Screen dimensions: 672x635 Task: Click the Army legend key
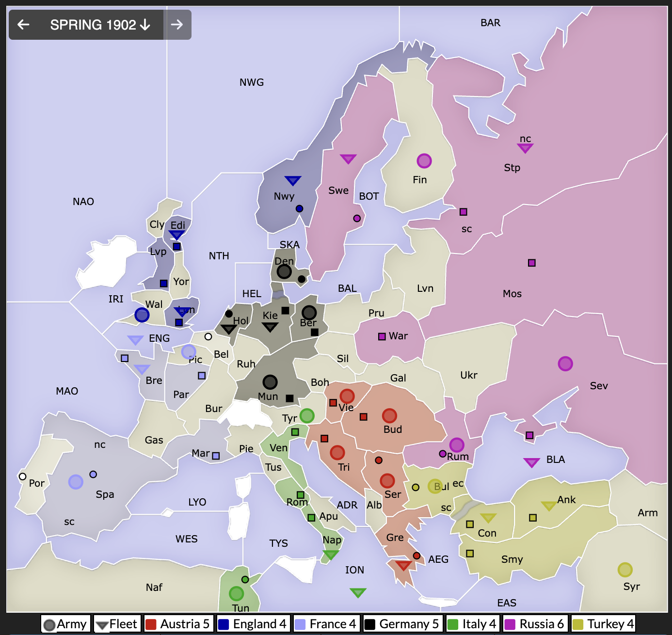tap(65, 624)
